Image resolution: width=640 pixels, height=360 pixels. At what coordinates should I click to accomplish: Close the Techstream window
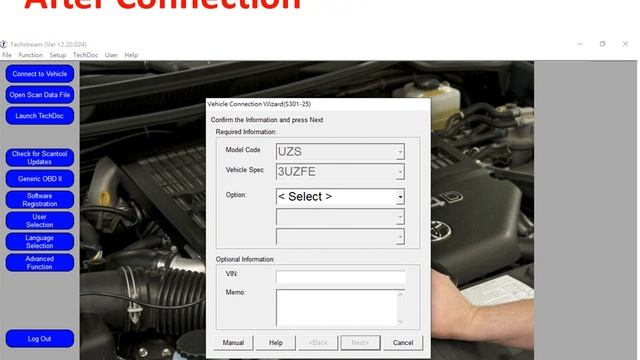coord(625,44)
